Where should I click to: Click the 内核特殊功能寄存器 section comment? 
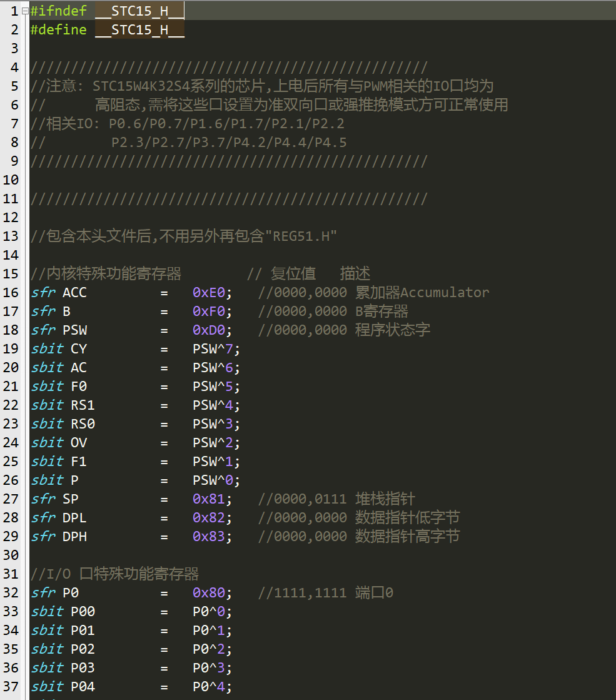106,273
